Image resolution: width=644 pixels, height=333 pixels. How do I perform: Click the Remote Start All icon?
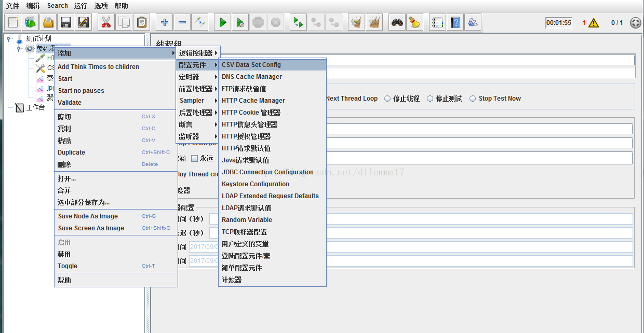pos(298,22)
